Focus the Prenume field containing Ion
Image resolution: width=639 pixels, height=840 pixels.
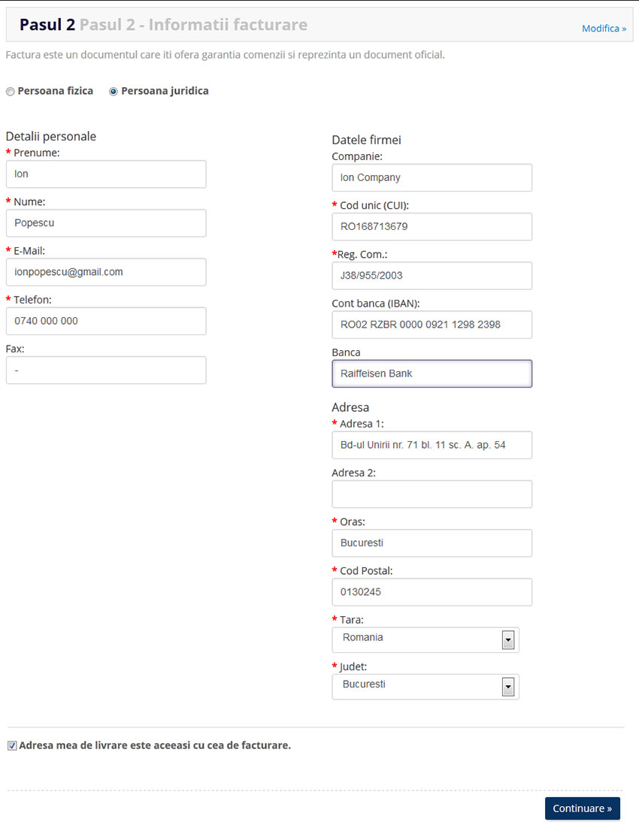[x=106, y=174]
